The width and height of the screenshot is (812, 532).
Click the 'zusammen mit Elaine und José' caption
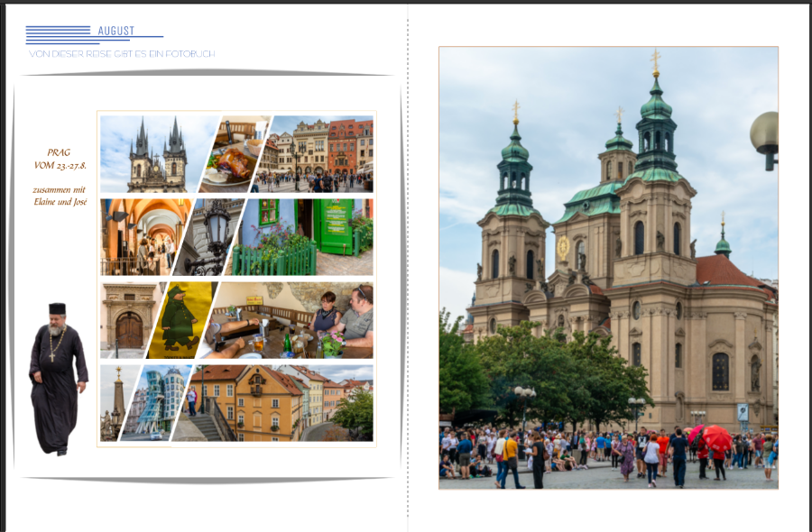click(59, 196)
